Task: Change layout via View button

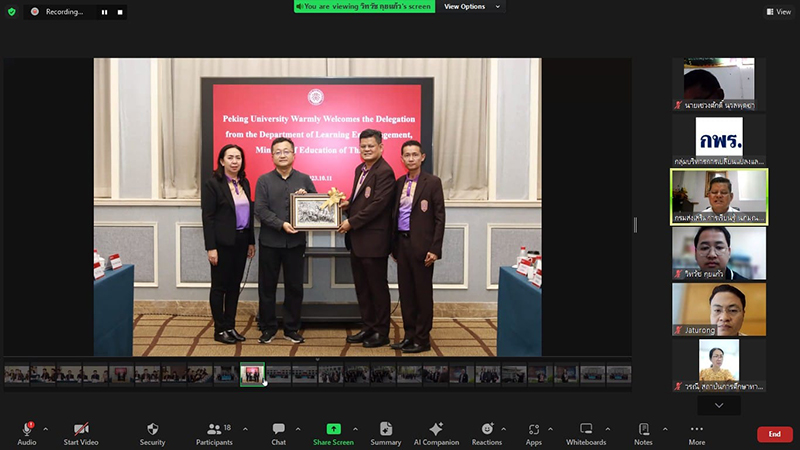Action: [x=779, y=12]
